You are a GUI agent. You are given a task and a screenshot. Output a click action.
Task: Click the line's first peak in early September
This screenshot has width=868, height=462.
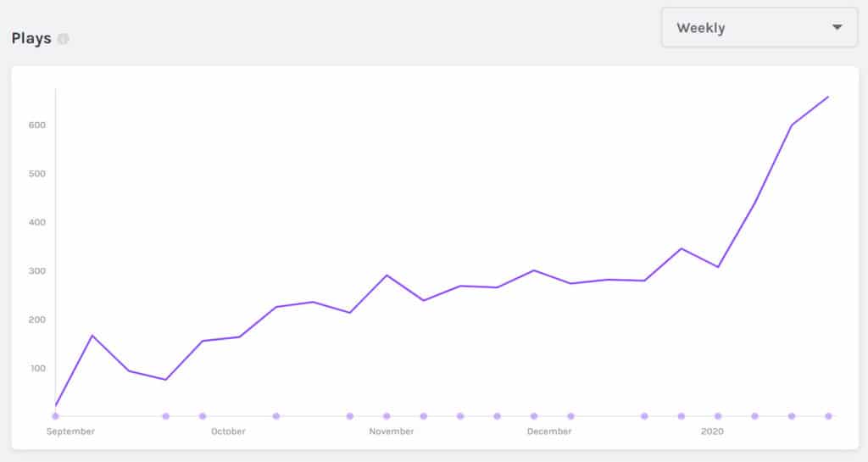pyautogui.click(x=92, y=336)
